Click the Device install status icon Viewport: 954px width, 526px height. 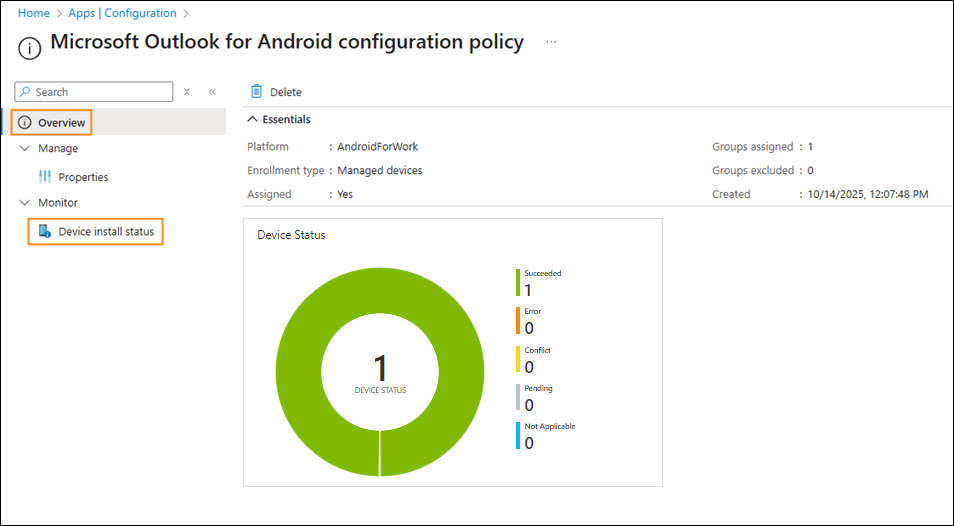click(44, 232)
